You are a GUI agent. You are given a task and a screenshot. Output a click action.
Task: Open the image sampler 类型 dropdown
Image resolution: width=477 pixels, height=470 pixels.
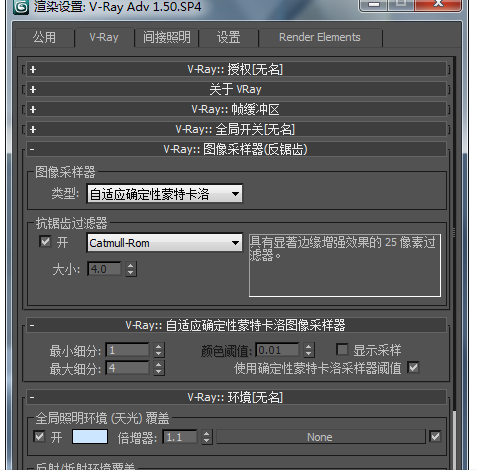tap(164, 194)
